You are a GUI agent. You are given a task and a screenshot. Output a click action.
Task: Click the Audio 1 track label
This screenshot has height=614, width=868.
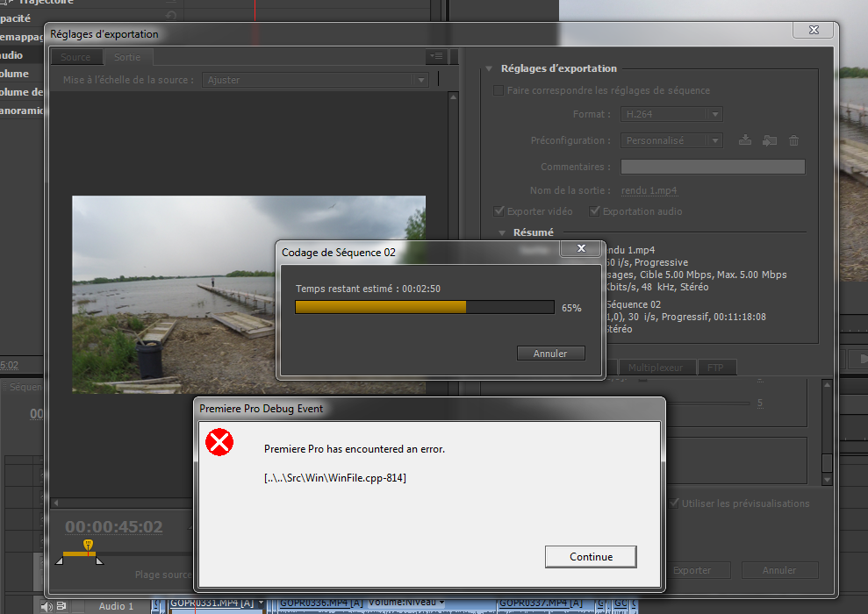pos(116,606)
